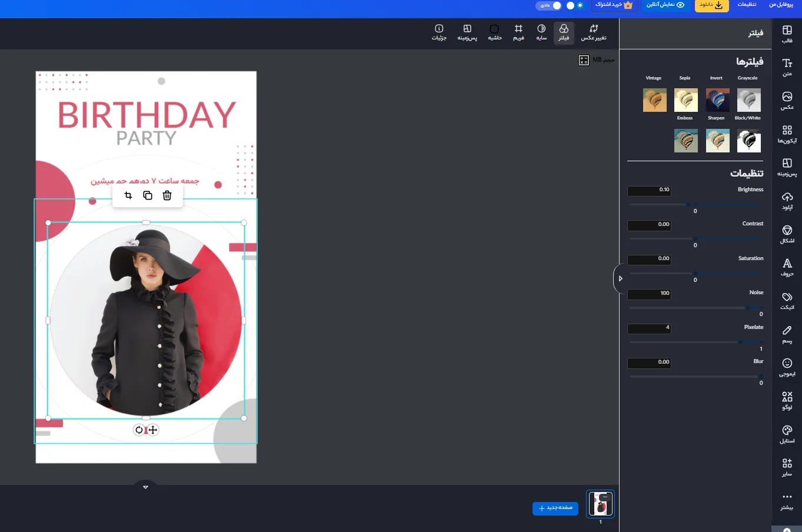802x532 pixels.
Task: Click the Saturation value field
Action: (x=649, y=260)
